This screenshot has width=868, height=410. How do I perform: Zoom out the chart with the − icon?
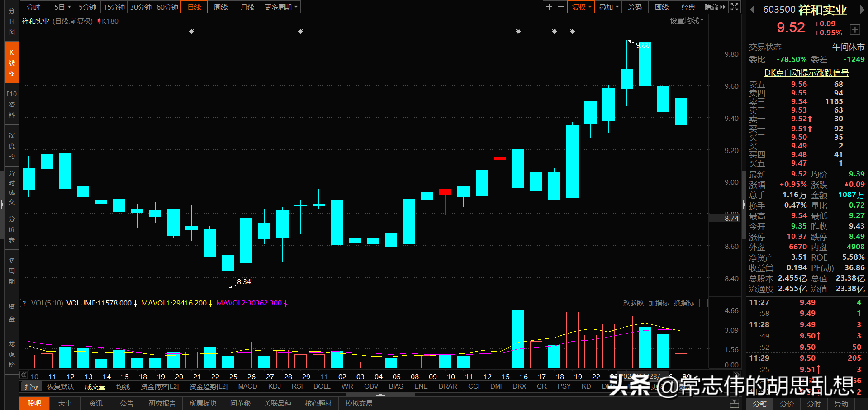561,7
